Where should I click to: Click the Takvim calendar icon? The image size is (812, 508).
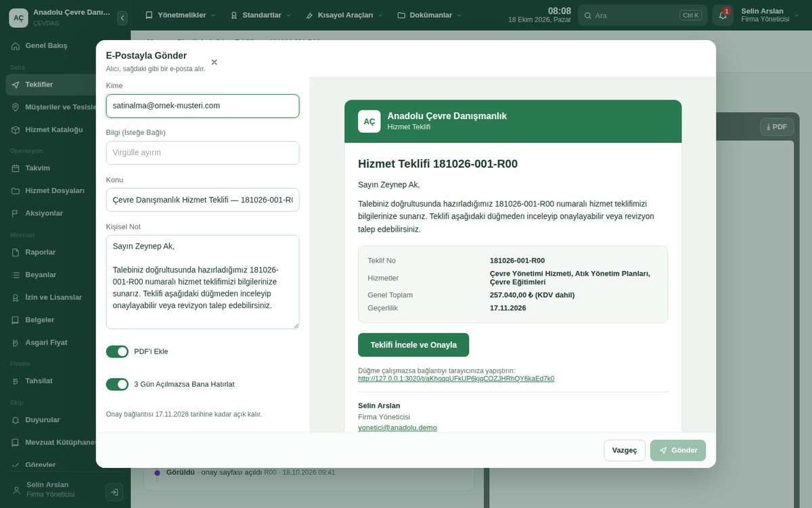click(16, 168)
